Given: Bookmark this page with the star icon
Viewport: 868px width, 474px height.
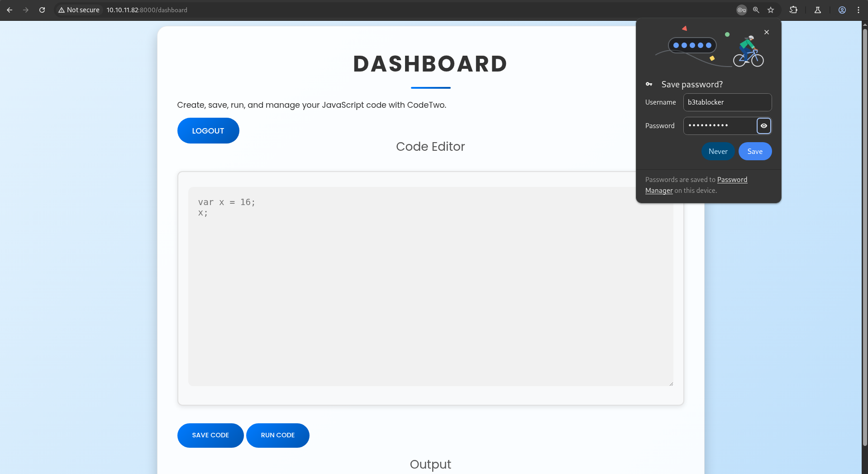Looking at the screenshot, I should [x=771, y=10].
